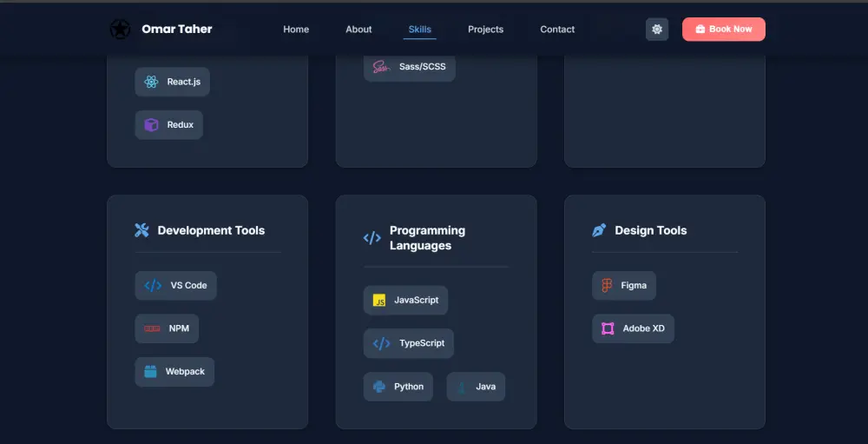The image size is (868, 444).
Task: Click the Sass logo icon
Action: click(x=381, y=67)
